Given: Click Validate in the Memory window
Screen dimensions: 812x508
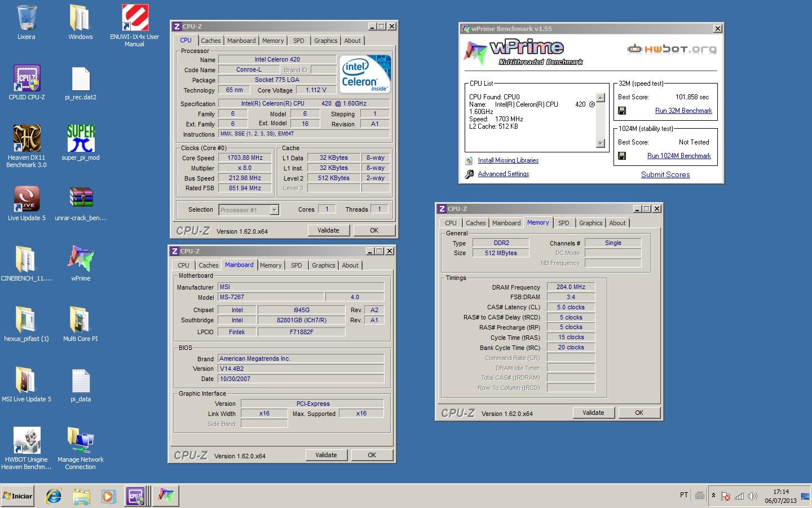Looking at the screenshot, I should click(x=593, y=413).
